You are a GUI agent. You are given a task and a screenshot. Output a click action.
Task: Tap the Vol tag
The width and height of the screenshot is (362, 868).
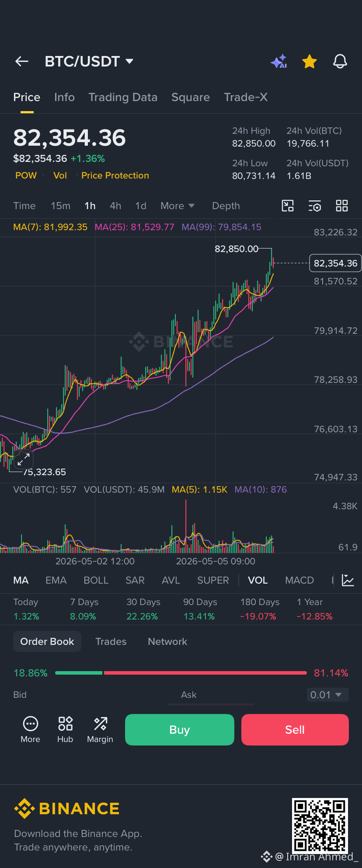coord(60,175)
